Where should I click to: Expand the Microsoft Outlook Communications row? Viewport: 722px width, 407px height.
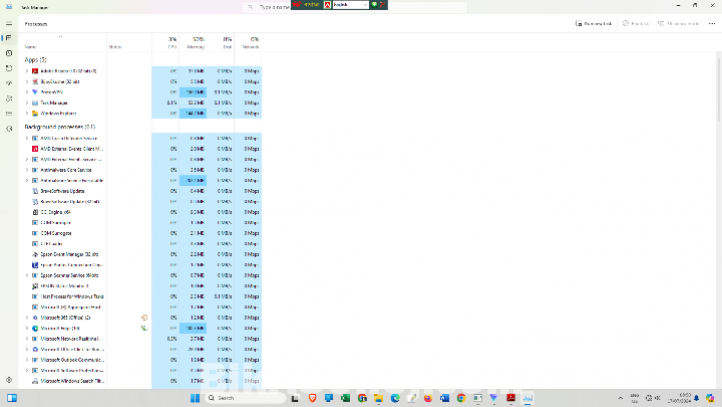pos(27,360)
